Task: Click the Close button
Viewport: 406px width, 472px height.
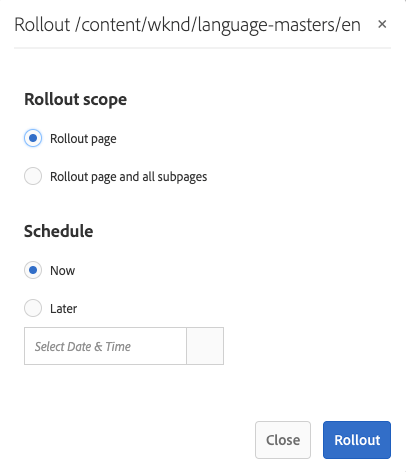Action: [283, 440]
